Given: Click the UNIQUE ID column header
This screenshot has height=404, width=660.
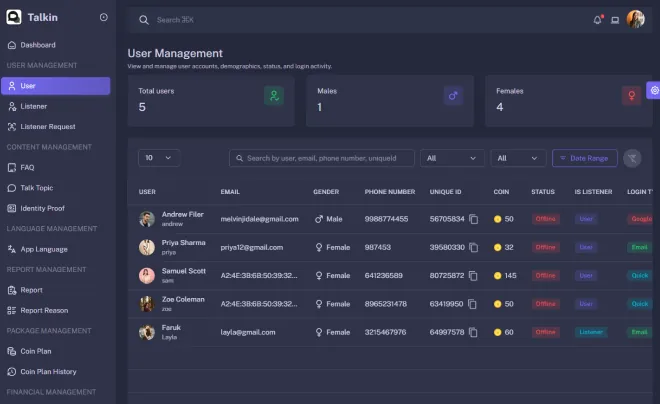Looking at the screenshot, I should [445, 192].
